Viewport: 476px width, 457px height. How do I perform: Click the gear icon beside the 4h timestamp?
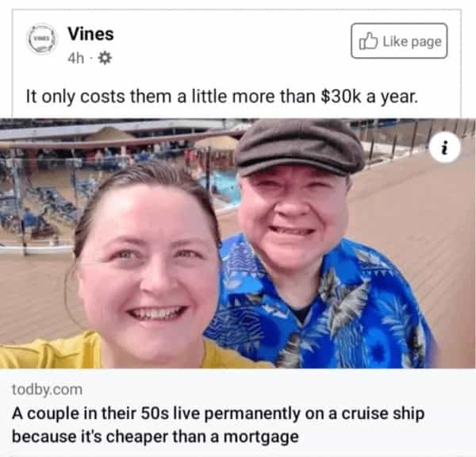pos(105,58)
